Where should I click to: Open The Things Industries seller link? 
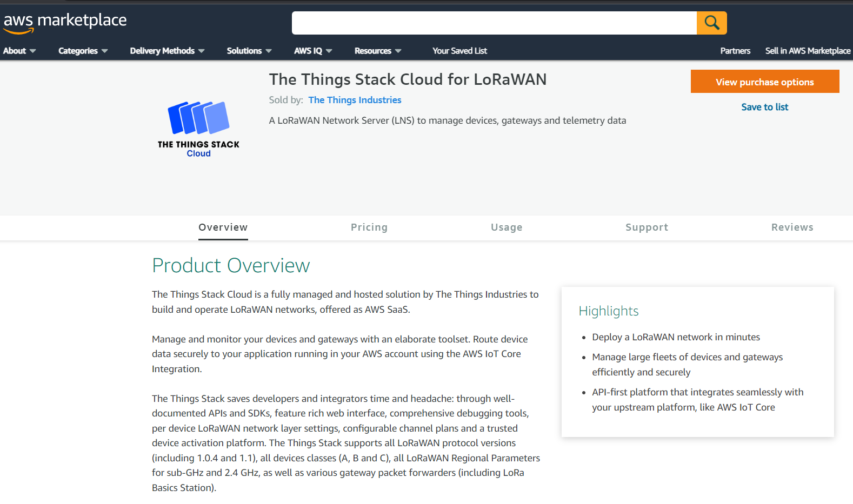click(355, 100)
